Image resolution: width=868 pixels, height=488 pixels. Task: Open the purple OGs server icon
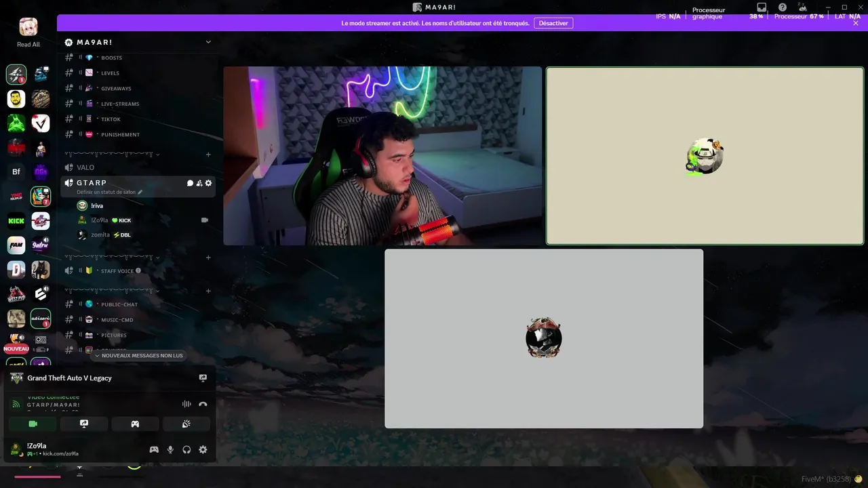click(x=41, y=172)
